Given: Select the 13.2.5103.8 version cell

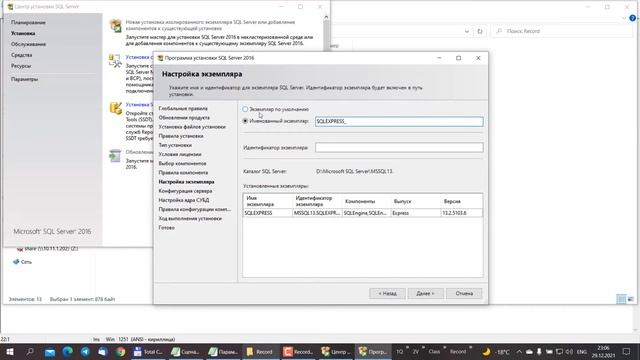Looking at the screenshot, I should [462, 213].
